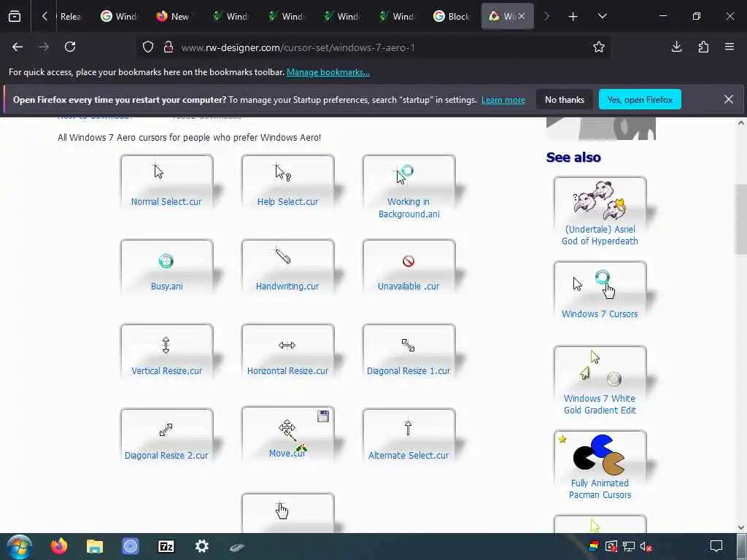This screenshot has width=747, height=560.
Task: Open the extensions puzzle icon
Action: tap(703, 47)
